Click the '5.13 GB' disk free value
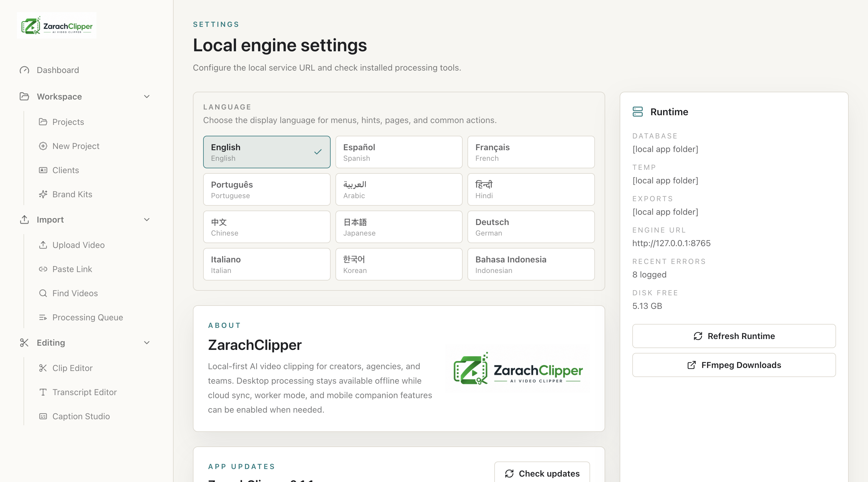The width and height of the screenshot is (868, 482). click(647, 306)
